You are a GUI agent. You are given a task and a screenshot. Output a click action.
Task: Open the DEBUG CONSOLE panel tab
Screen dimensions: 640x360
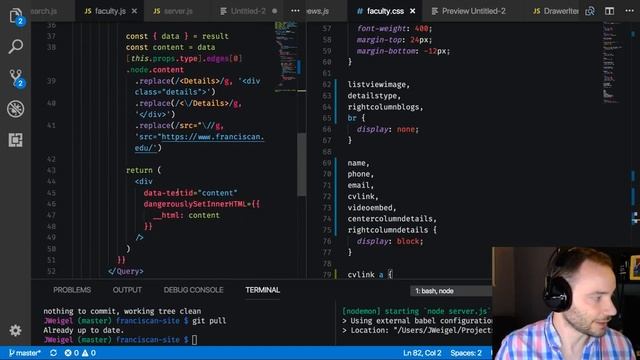click(193, 290)
